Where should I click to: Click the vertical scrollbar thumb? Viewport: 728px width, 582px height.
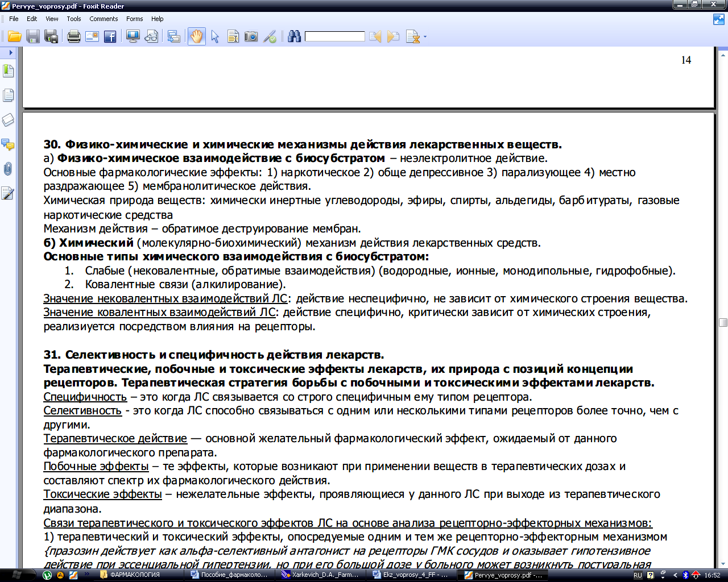click(723, 322)
